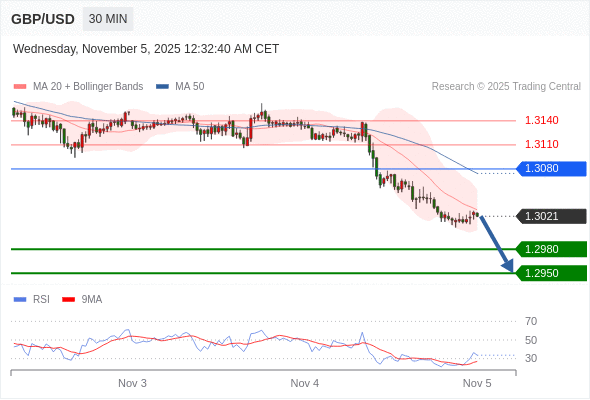Click the Research © 2025 Trading Central credit
This screenshot has height=400, width=590.
506,87
